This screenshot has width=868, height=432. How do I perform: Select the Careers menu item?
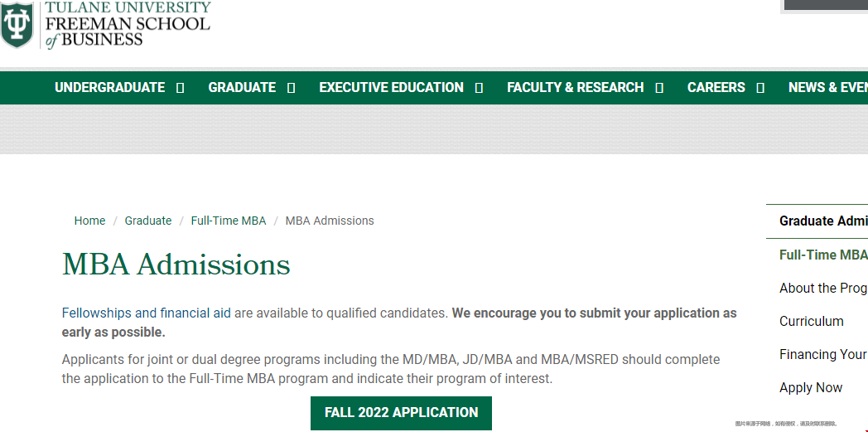[x=716, y=88]
